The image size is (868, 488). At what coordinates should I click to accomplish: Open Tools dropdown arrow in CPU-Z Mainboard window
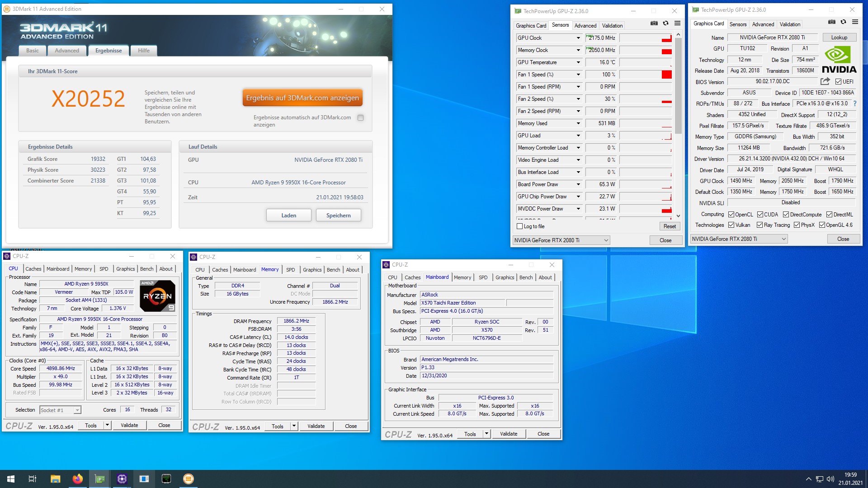pos(486,434)
